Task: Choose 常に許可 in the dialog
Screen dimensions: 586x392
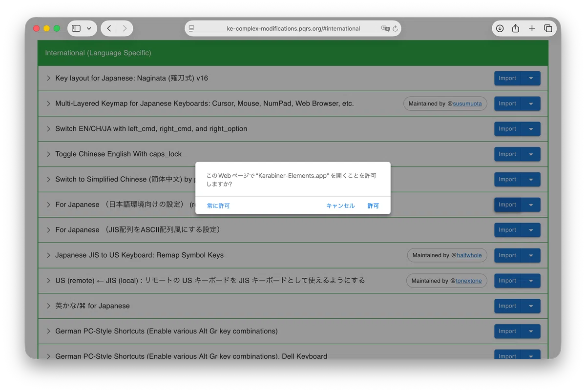Action: [x=218, y=206]
